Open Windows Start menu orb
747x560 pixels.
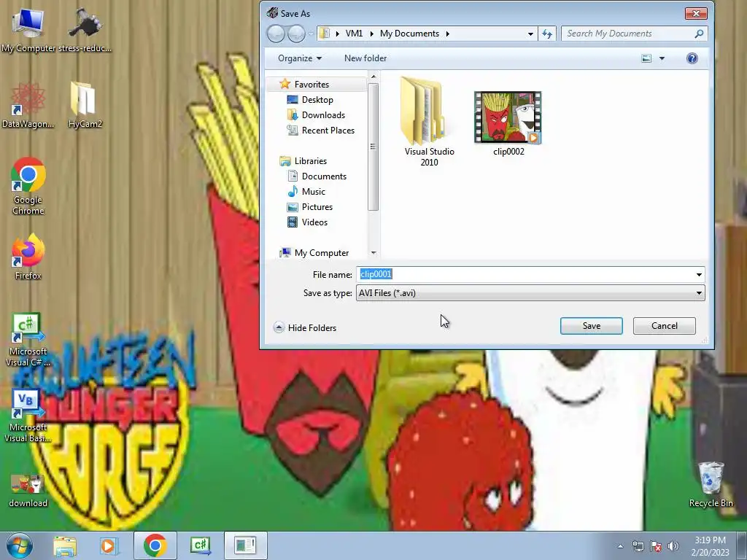tap(19, 545)
